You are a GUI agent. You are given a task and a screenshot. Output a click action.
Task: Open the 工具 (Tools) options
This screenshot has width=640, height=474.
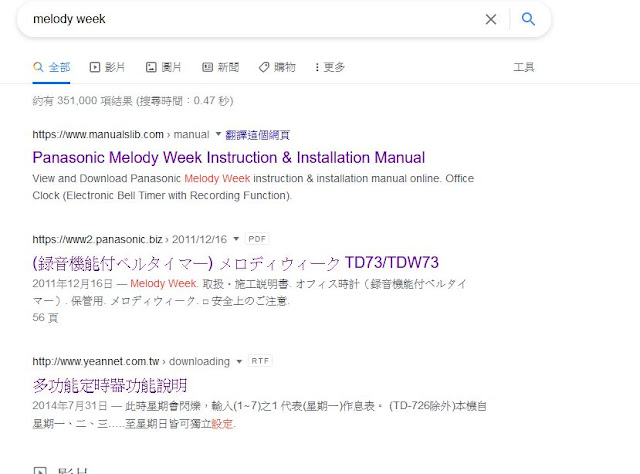pos(524,67)
